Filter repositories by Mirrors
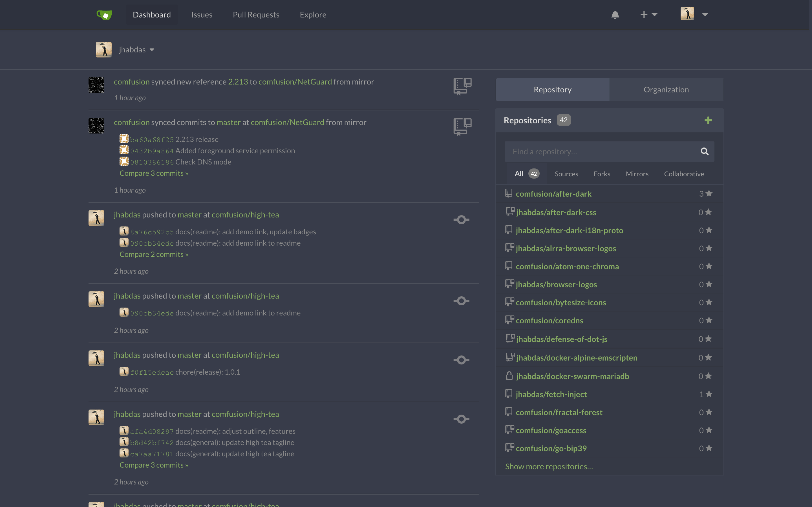This screenshot has height=507, width=812. pos(637,174)
